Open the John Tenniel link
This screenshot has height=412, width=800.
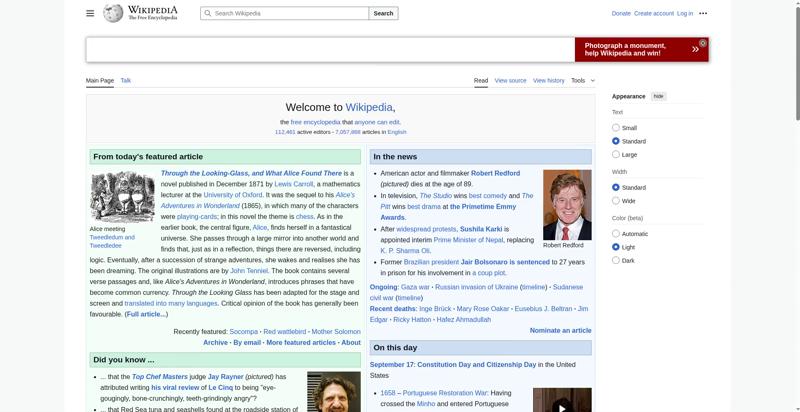pyautogui.click(x=249, y=271)
